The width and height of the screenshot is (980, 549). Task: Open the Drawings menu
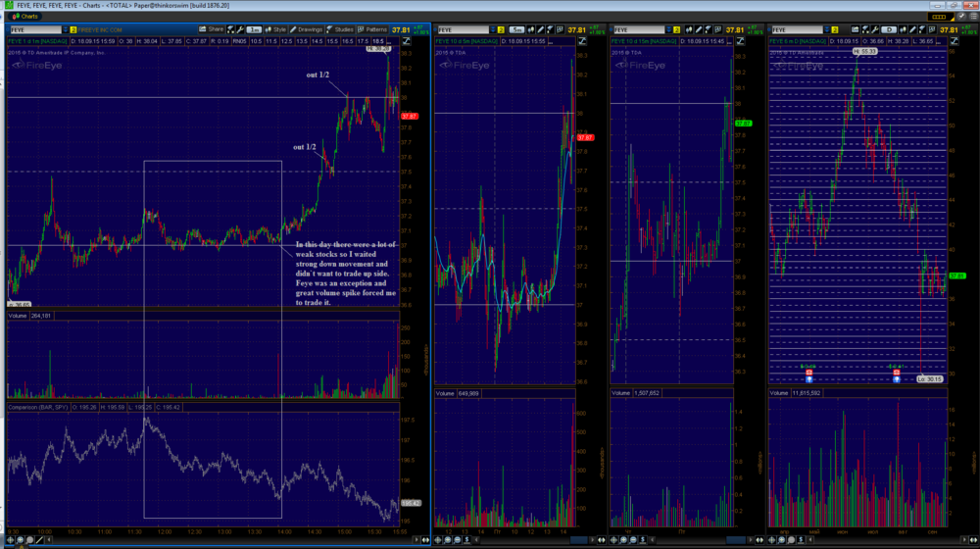[306, 29]
